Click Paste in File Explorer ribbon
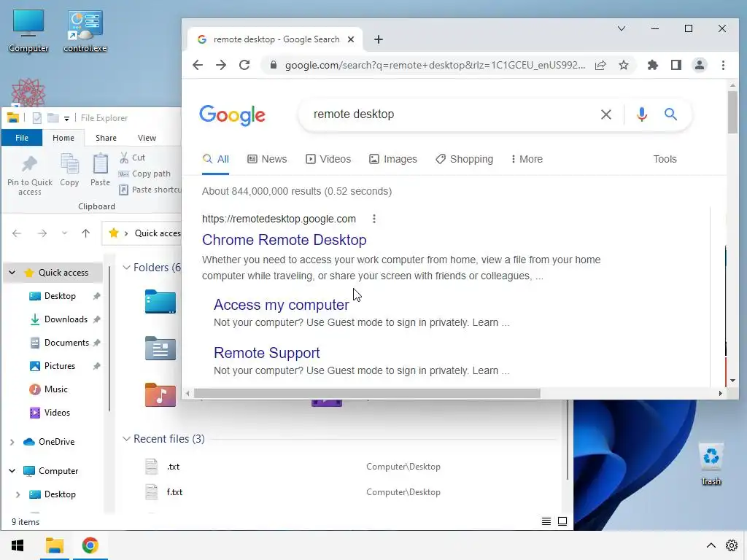747x560 pixels. (x=100, y=170)
